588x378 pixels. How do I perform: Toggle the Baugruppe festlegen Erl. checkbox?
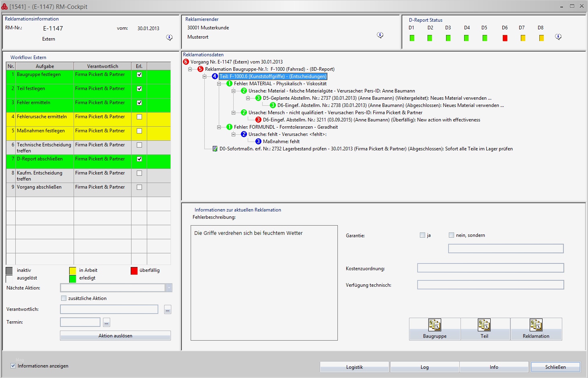[139, 75]
